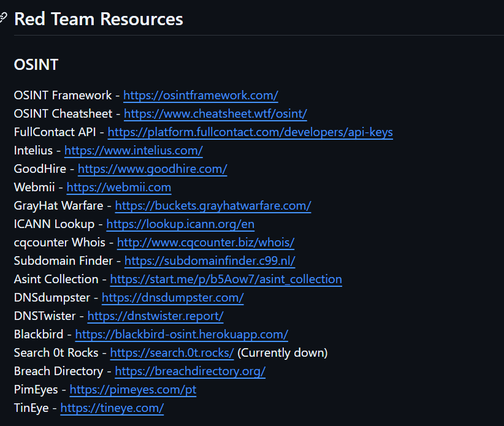Viewport: 504px width, 426px height.
Task: Open the osintframework.com link
Action: click(200, 96)
